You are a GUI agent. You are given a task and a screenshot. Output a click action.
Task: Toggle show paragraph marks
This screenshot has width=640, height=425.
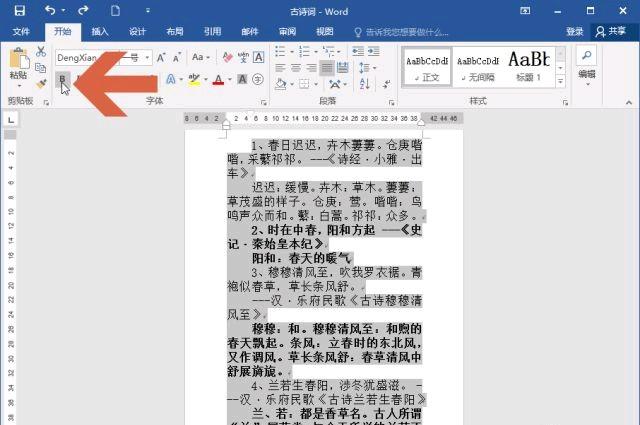[x=386, y=84]
